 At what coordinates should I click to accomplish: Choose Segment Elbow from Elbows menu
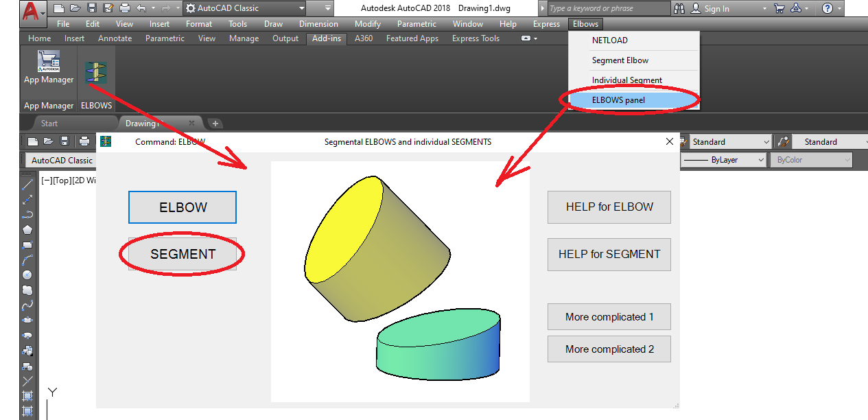click(x=634, y=60)
